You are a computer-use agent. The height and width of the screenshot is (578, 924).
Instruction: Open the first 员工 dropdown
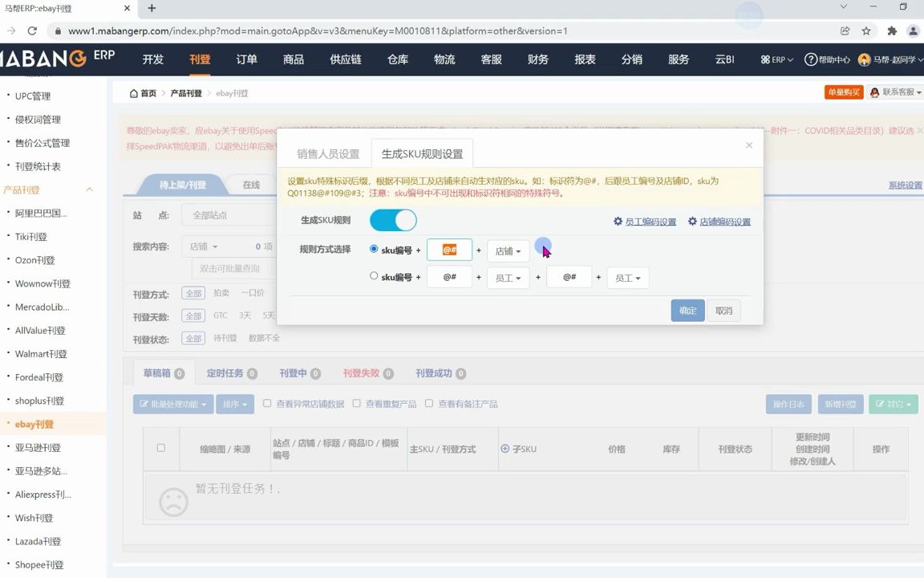[x=508, y=278]
